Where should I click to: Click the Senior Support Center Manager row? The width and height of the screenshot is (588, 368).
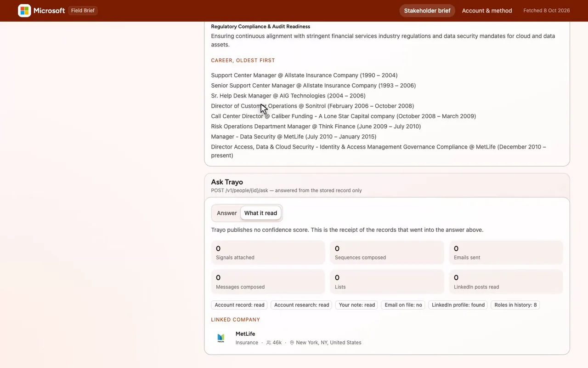click(x=313, y=86)
